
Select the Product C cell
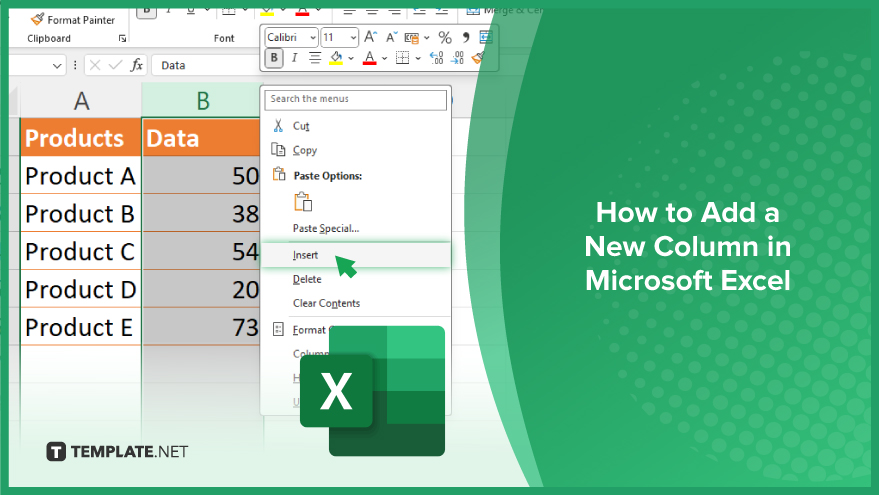point(81,252)
